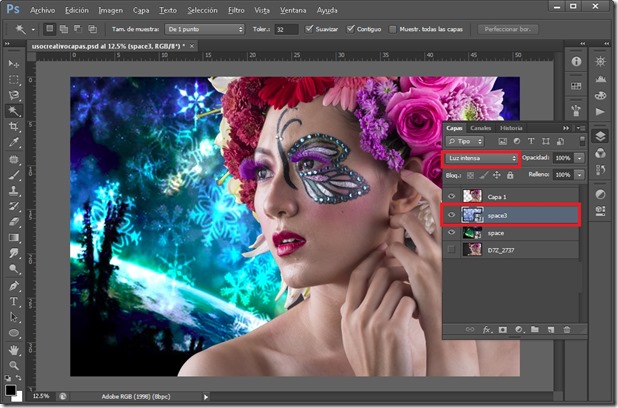
Task: Open the status bar info arrow
Action: (x=206, y=397)
